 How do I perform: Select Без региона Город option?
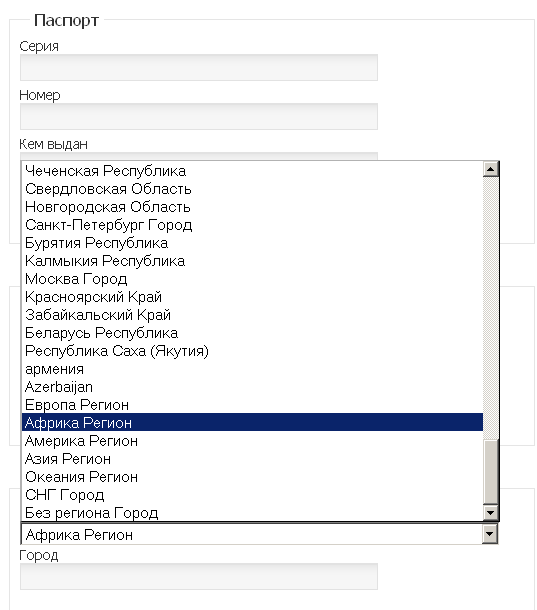coord(252,513)
